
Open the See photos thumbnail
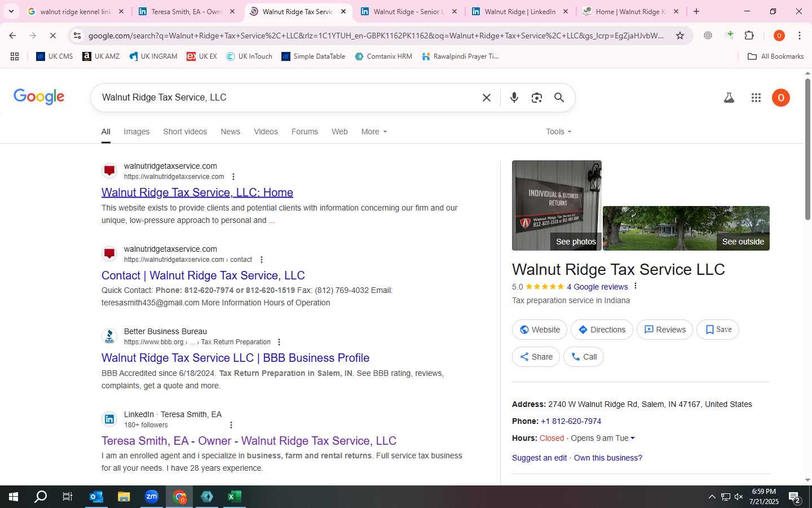tap(557, 205)
